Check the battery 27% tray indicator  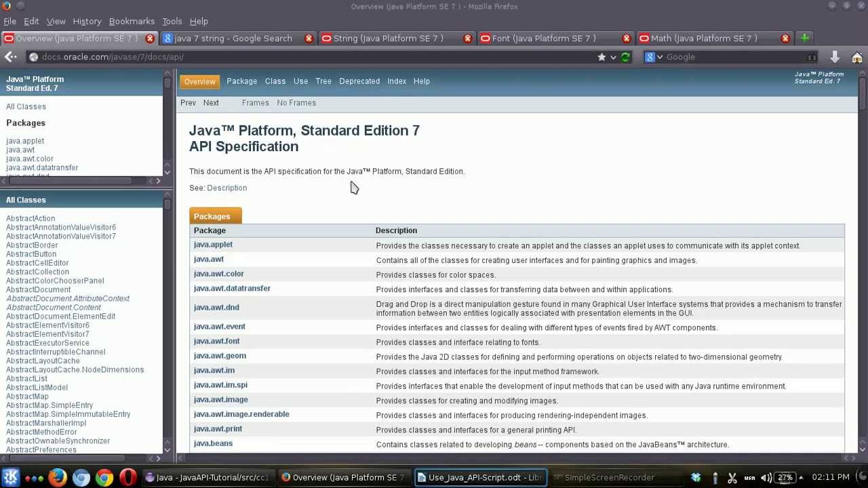[785, 478]
